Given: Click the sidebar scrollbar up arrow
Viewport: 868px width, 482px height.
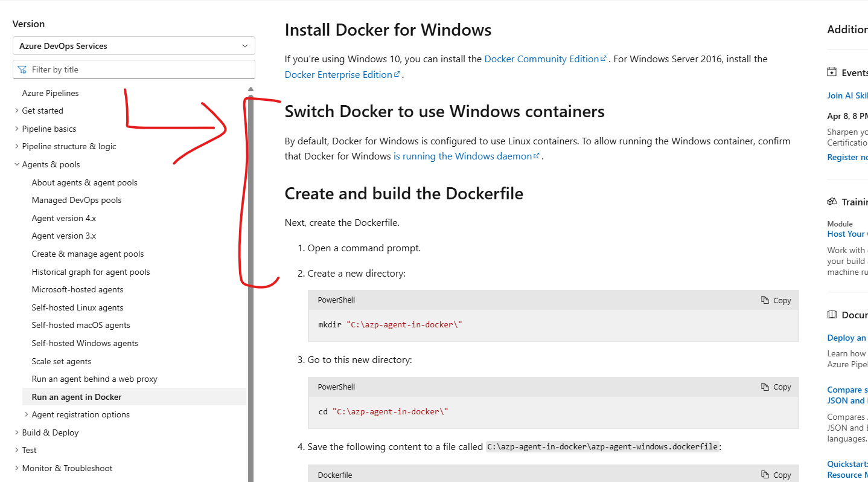Looking at the screenshot, I should (251, 89).
